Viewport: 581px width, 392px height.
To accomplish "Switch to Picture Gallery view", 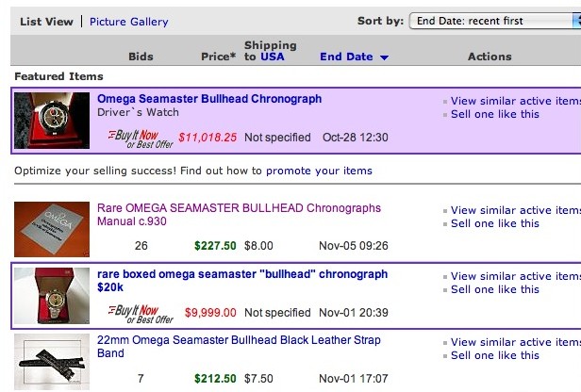I will 129,22.
